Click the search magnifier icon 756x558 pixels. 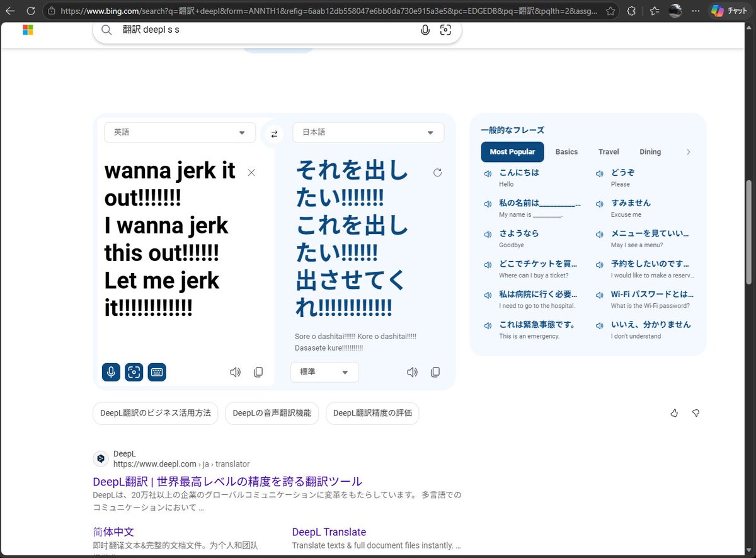pos(106,30)
